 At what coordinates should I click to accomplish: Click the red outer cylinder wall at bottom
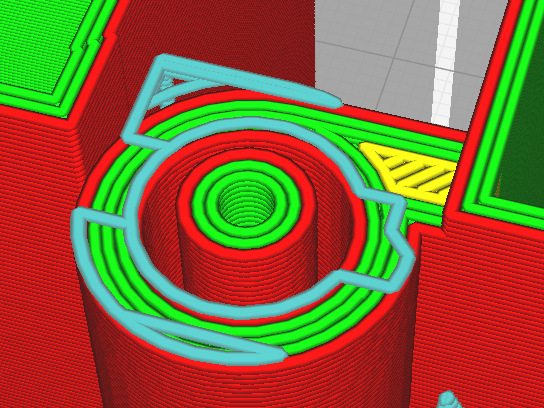(243, 385)
